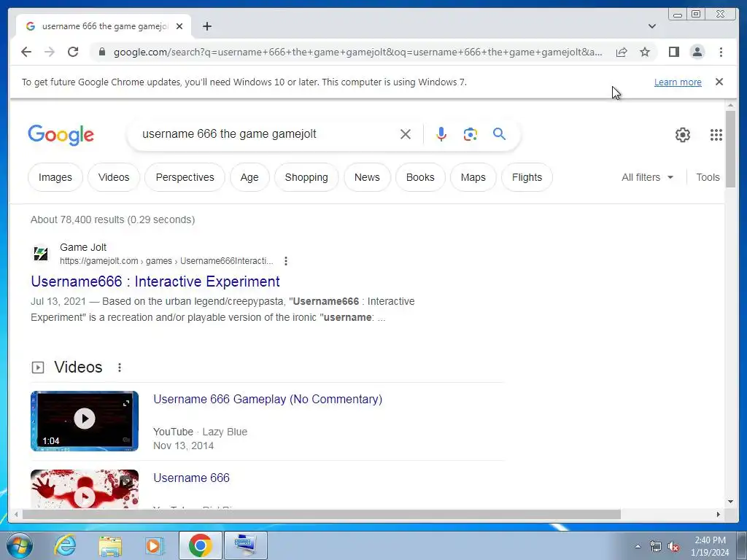The height and width of the screenshot is (560, 747).
Task: Open the Learn more link
Action: pos(678,82)
